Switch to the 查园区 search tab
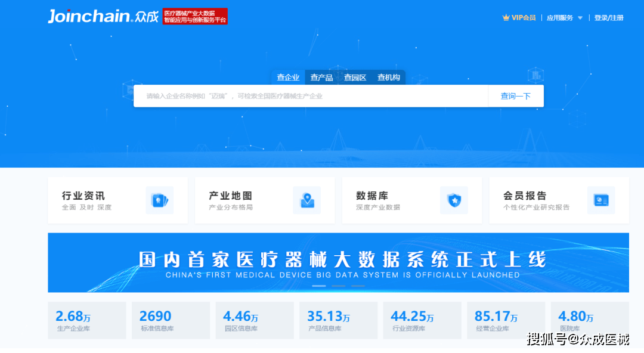Image resolution: width=644 pixels, height=353 pixels. [355, 77]
